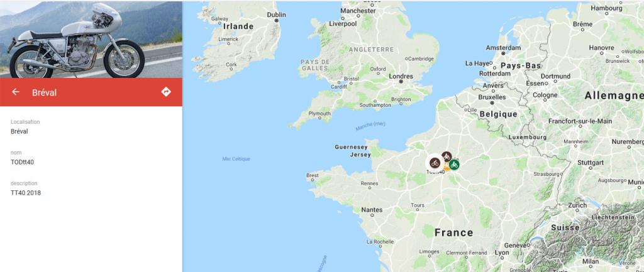Click the Bruxelles city label
Image resolution: width=644 pixels, height=272 pixels.
point(492,97)
